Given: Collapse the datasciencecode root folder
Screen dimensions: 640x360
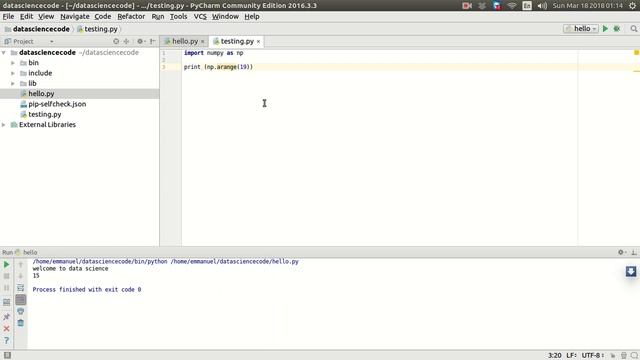Looking at the screenshot, I should [4, 53].
